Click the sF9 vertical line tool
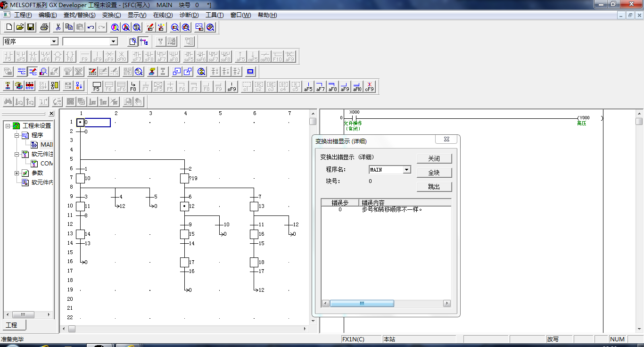 [231, 86]
